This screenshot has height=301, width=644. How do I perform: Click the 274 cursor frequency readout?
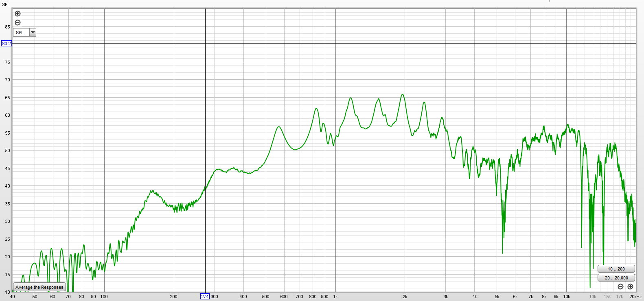205,297
